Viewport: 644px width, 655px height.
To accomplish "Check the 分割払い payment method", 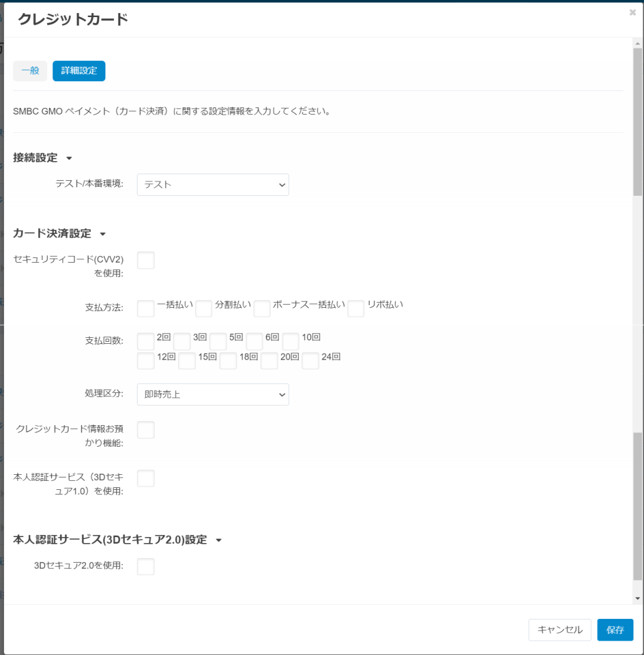I will tap(204, 309).
